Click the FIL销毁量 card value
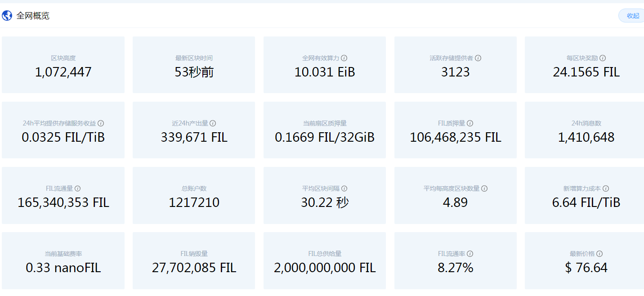This screenshot has height=296, width=644. pyautogui.click(x=194, y=268)
